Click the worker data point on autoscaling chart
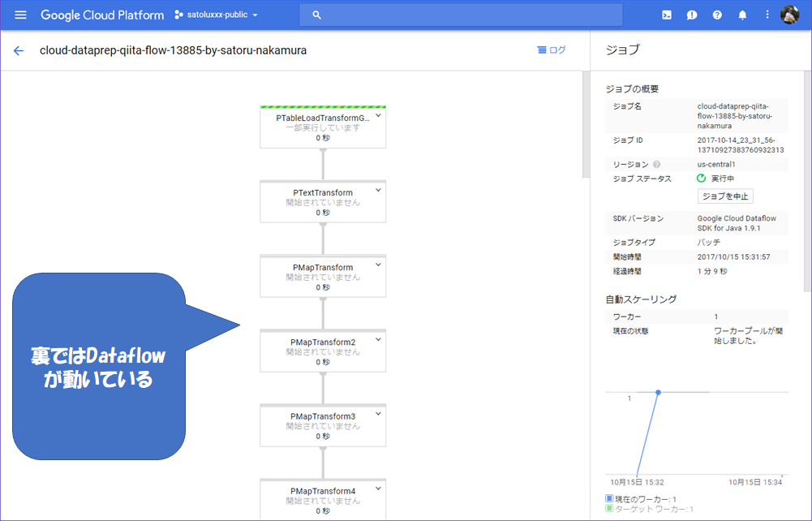This screenshot has width=812, height=521. point(658,392)
